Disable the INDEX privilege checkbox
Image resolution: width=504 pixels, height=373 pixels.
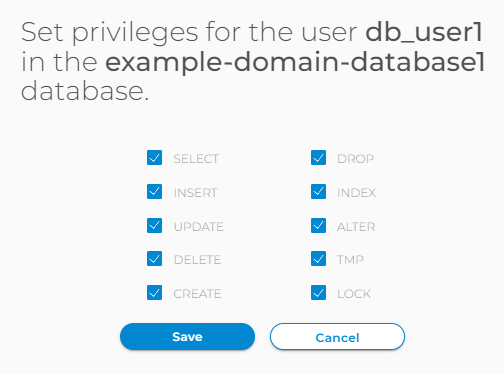[318, 192]
